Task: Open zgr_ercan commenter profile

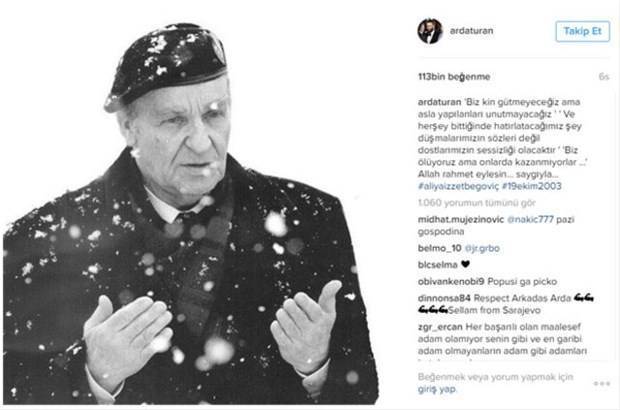Action: (440, 327)
